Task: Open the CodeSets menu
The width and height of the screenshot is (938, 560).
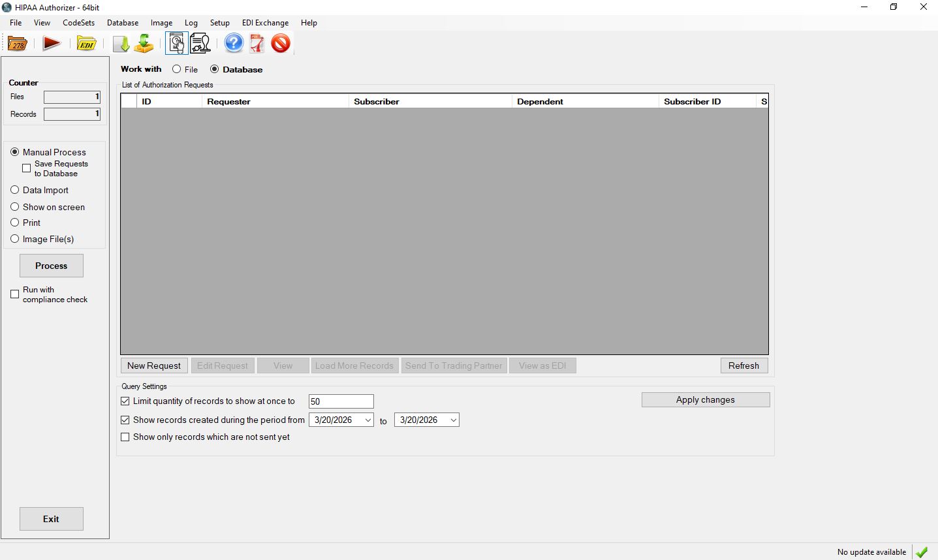Action: tap(79, 23)
